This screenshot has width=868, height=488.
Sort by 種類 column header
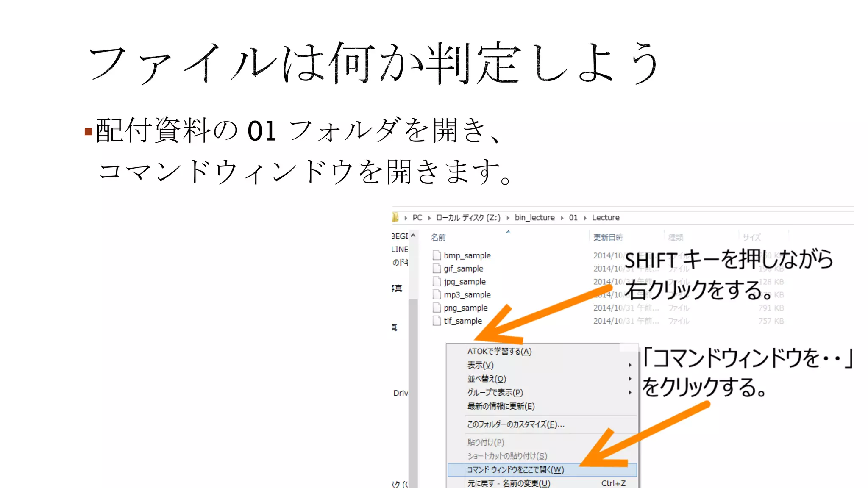coord(676,237)
